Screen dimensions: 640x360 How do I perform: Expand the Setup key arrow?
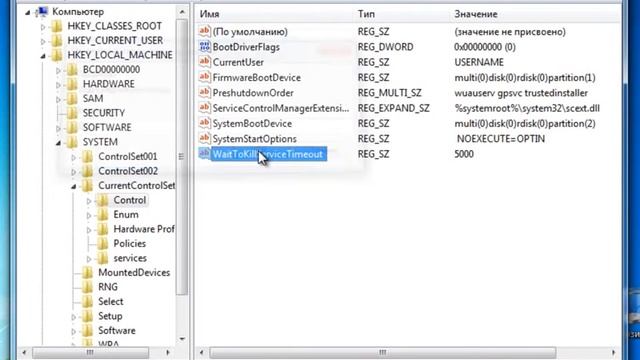(x=73, y=317)
